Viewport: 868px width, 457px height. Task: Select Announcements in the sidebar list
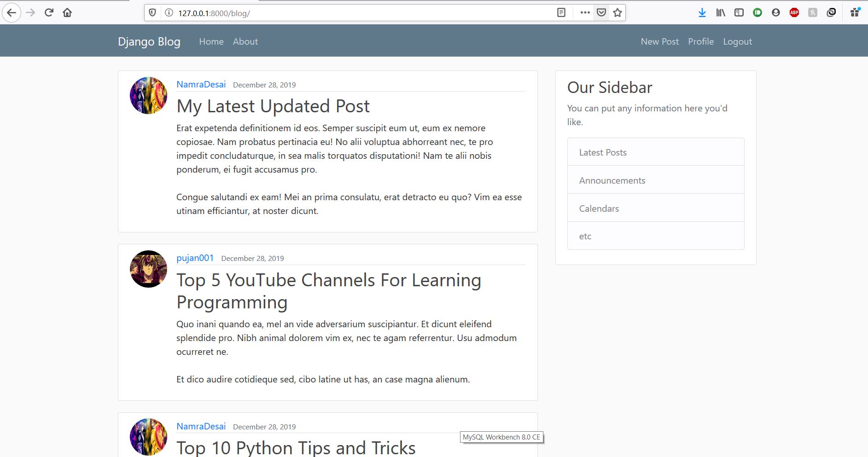656,180
